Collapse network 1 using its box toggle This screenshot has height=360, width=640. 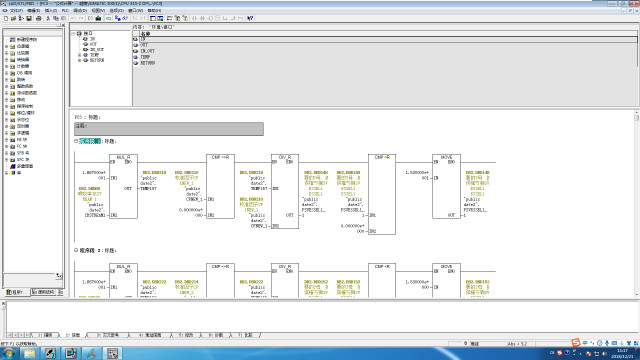(76, 141)
